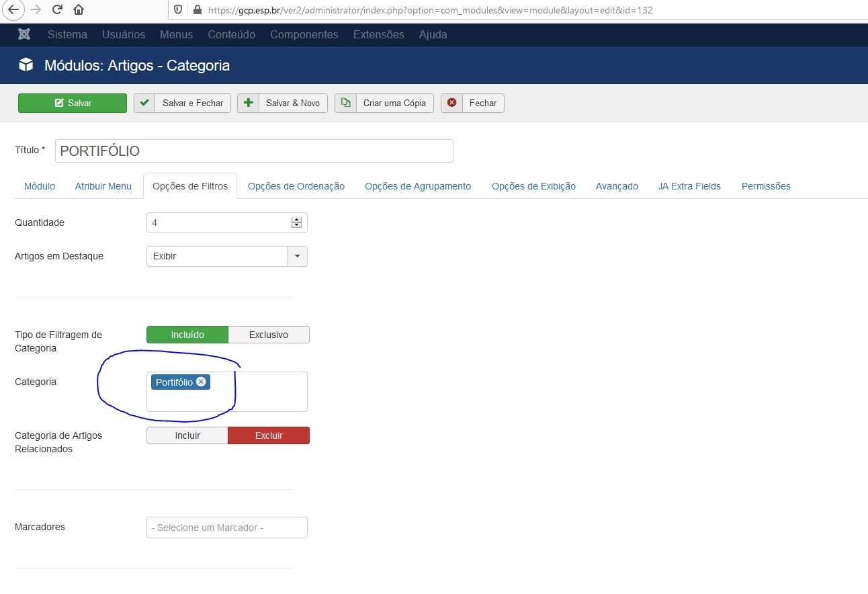This screenshot has width=868, height=594.
Task: Switch to the Opções de Agrupamento tab
Action: [418, 186]
